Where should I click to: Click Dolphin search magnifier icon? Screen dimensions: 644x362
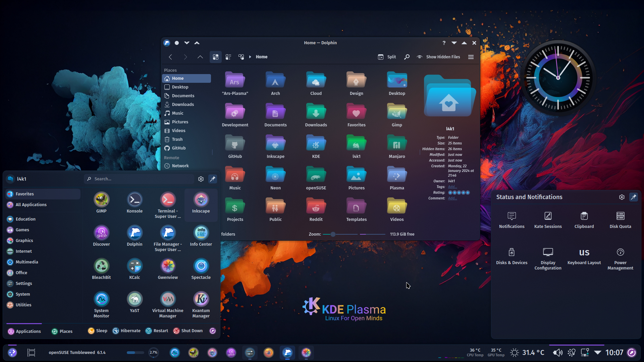(407, 57)
